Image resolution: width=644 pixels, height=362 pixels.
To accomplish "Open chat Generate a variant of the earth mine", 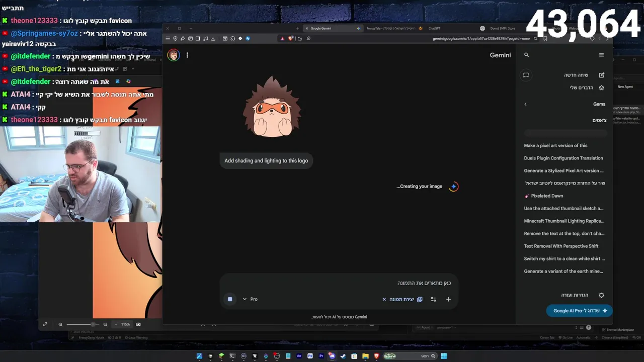I will pyautogui.click(x=563, y=271).
